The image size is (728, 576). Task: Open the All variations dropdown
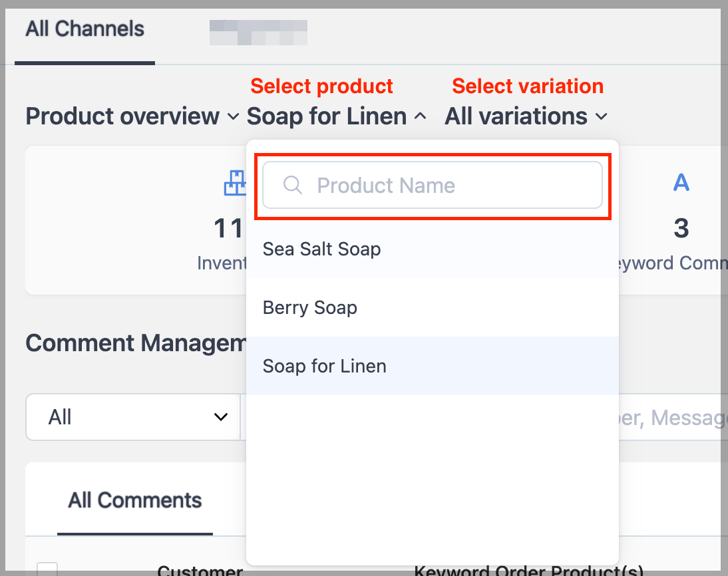pos(526,116)
